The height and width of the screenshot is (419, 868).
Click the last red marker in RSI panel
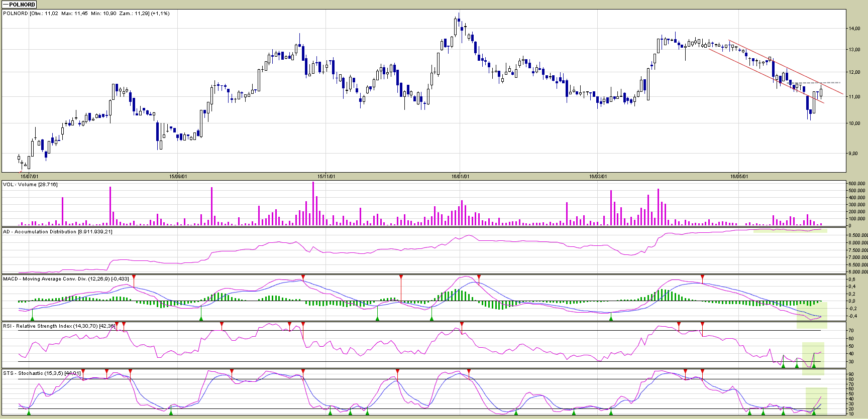(x=703, y=325)
